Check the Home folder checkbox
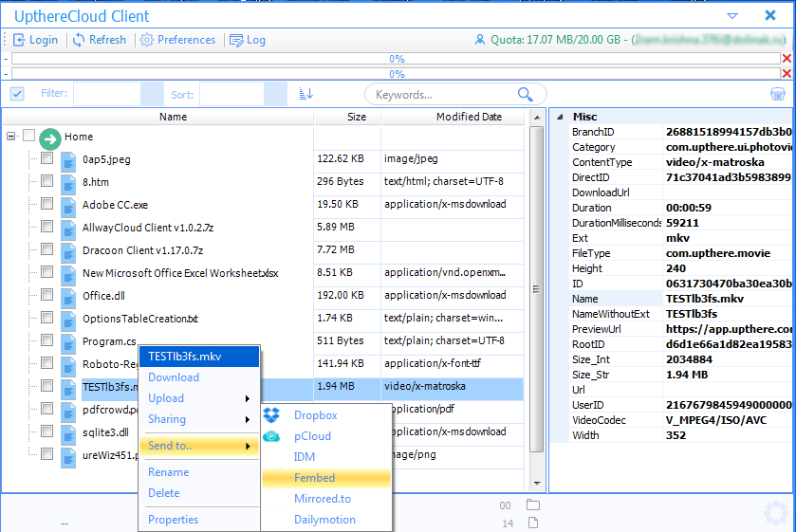This screenshot has width=796, height=532. tap(28, 135)
